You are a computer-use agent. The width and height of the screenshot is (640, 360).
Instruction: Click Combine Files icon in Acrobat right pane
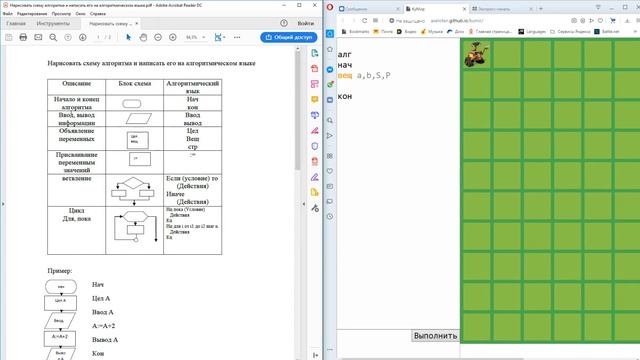(x=315, y=115)
